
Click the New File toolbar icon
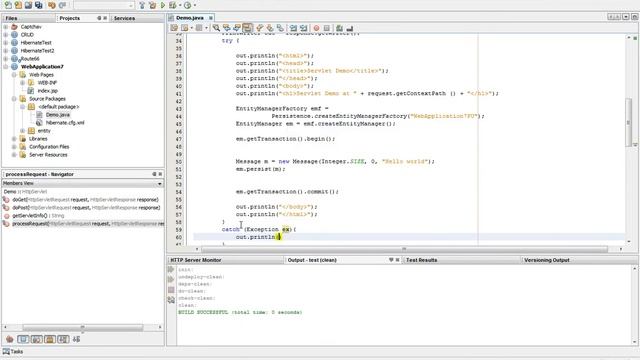coord(8,5)
